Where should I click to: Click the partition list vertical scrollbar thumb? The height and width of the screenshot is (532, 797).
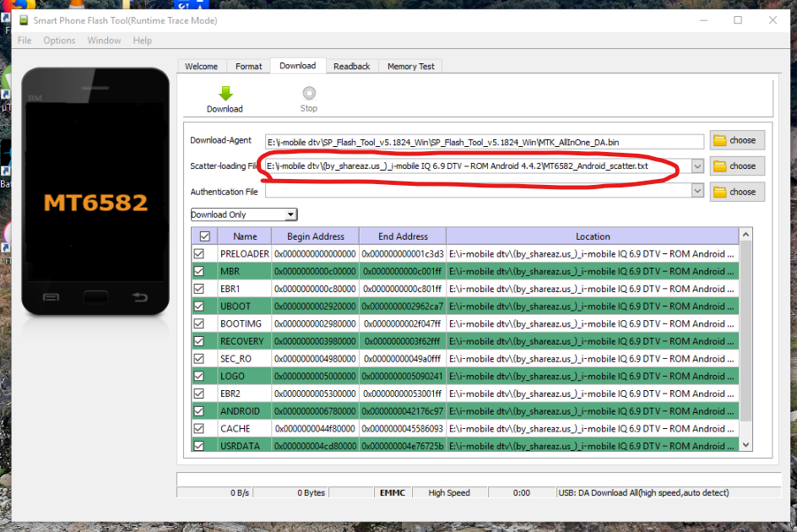[745, 330]
